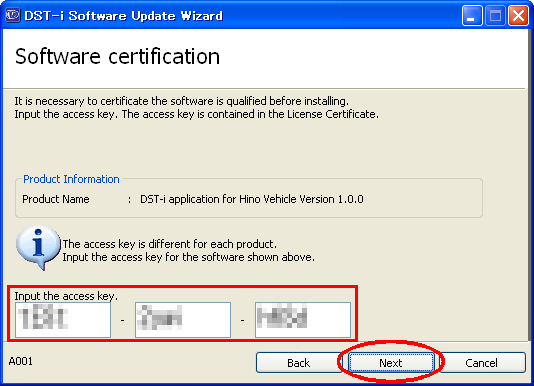Cancel the software update wizard
Viewport: 534px width, 386px height.
pos(482,362)
